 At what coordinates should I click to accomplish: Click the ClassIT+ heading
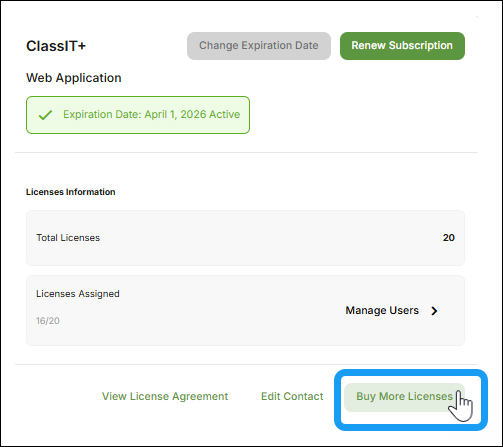(x=56, y=46)
